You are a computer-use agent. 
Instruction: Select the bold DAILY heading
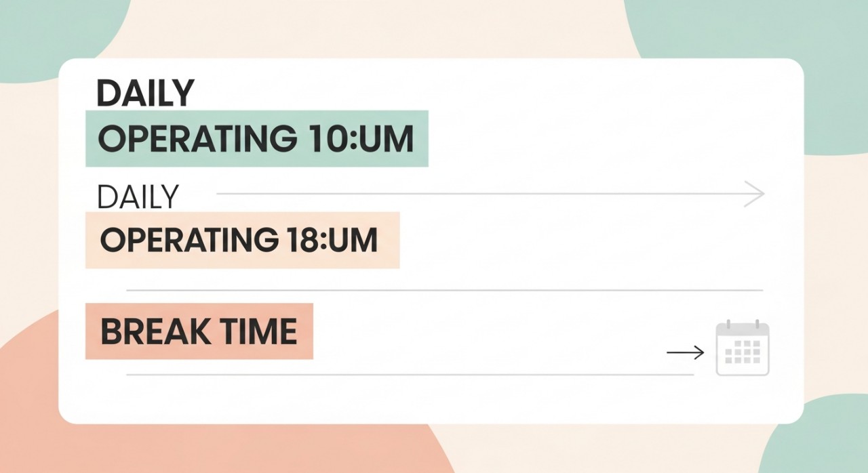(146, 94)
